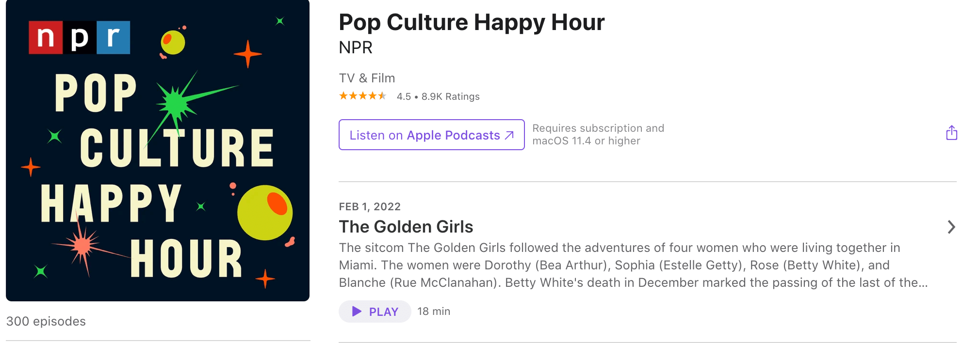Screen dimensions: 980x343
Task: Open The Golden Girls episode title
Action: coord(406,227)
